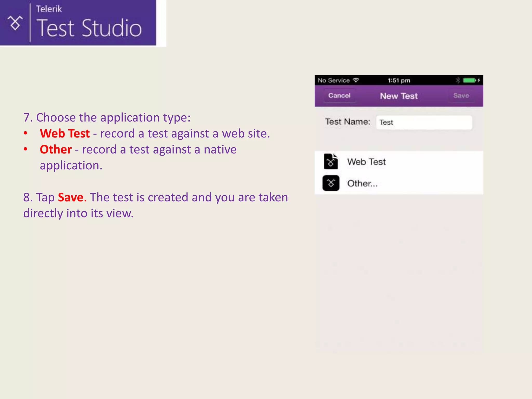Click the 1:51 pm clock text

click(399, 81)
